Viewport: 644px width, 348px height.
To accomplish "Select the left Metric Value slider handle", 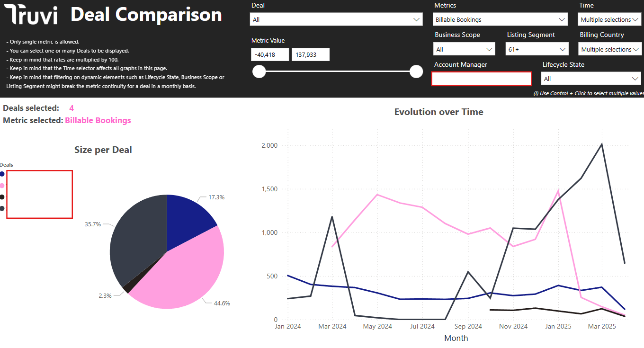I will [x=259, y=71].
